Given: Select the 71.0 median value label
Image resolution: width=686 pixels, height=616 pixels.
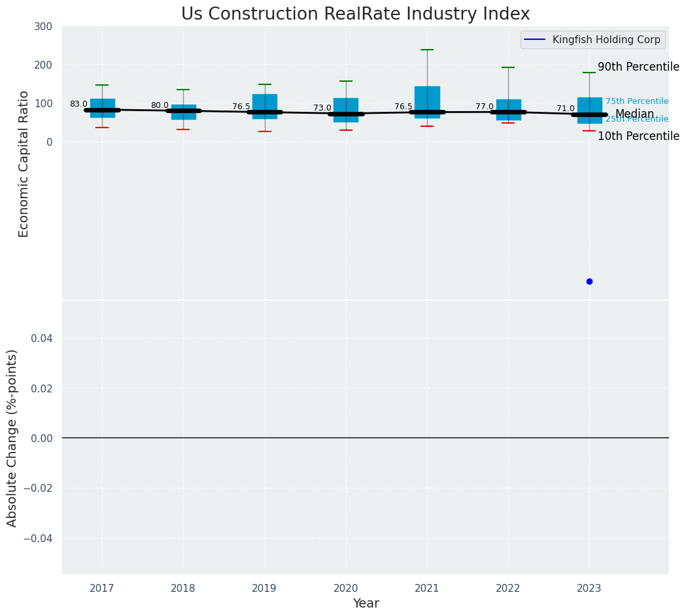Looking at the screenshot, I should 566,109.
